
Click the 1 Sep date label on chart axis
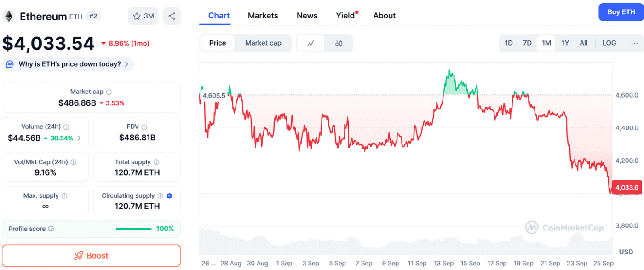[284, 264]
